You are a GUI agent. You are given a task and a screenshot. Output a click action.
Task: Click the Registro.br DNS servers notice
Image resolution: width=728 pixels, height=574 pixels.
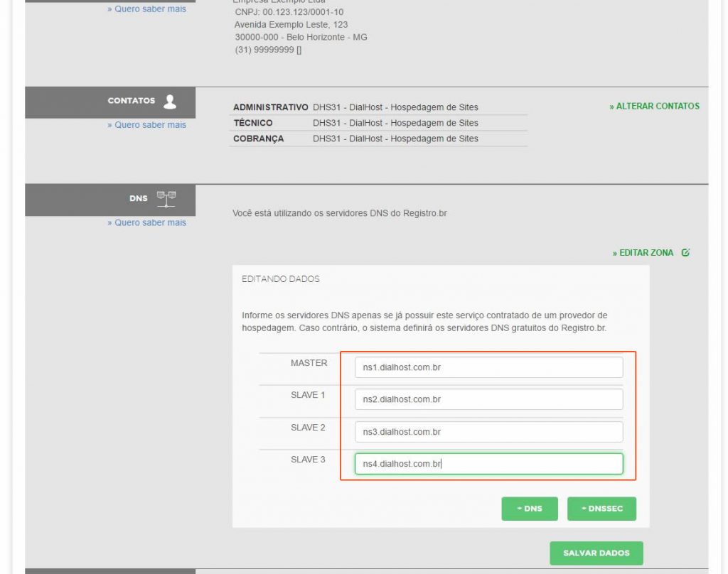point(339,213)
